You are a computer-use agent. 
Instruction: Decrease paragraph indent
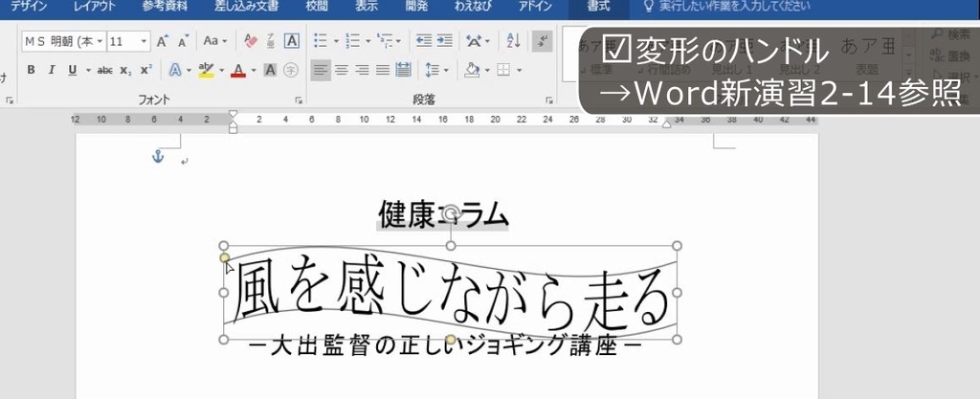click(x=424, y=41)
